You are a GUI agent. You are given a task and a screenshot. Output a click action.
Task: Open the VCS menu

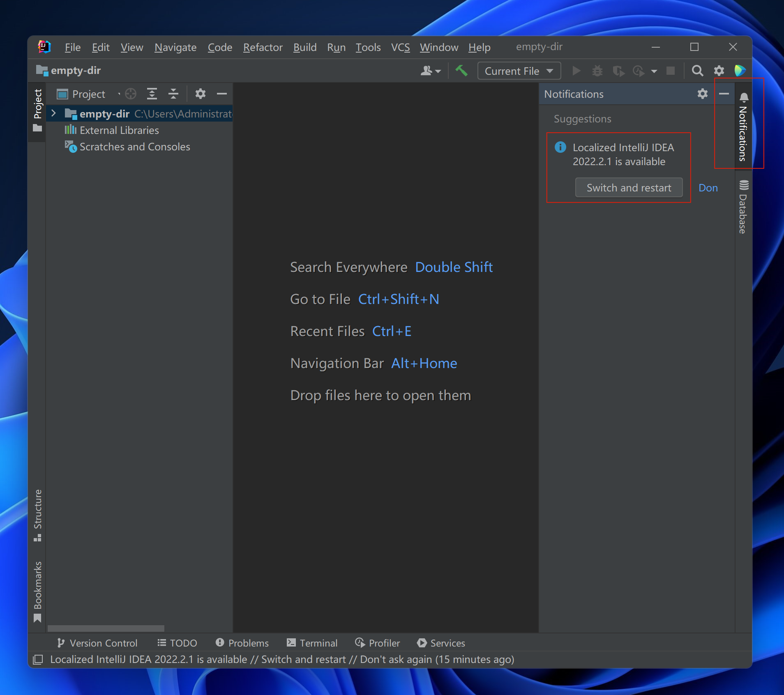click(401, 47)
